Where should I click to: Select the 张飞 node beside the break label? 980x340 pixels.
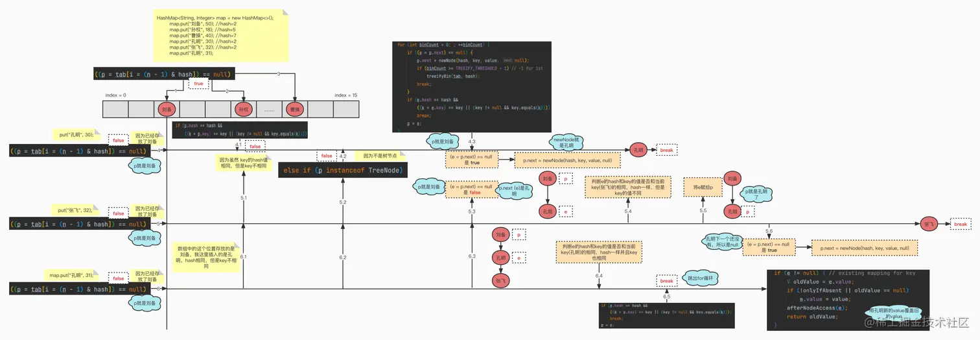coord(927,224)
